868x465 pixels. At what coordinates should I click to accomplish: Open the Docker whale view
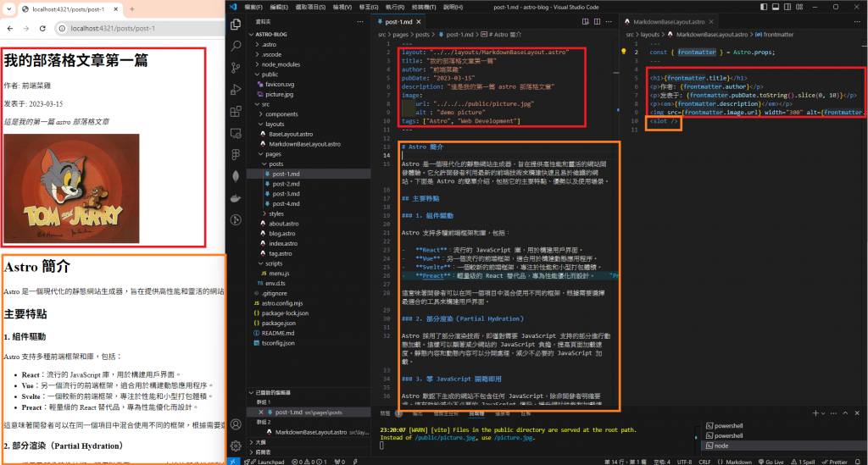[x=236, y=198]
